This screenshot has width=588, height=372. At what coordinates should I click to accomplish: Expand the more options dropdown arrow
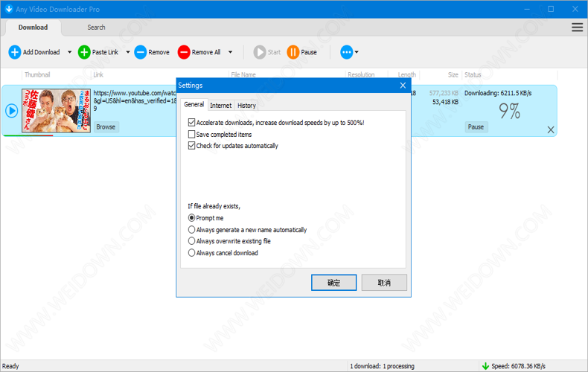click(x=357, y=52)
